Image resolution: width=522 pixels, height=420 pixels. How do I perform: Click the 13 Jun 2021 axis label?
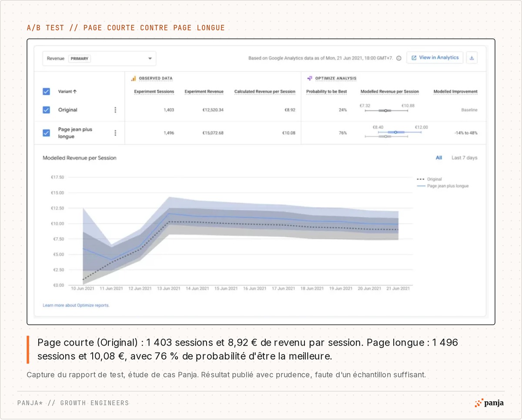[x=168, y=289]
